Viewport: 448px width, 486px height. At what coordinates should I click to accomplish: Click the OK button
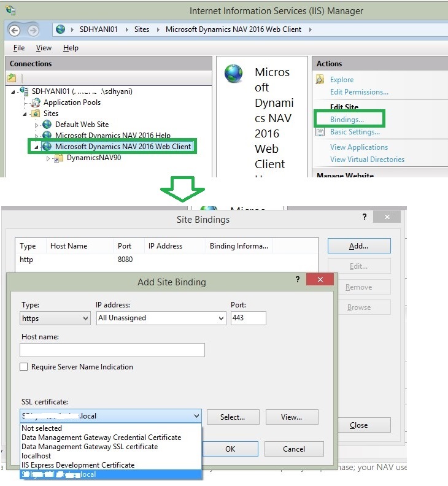pyautogui.click(x=230, y=449)
